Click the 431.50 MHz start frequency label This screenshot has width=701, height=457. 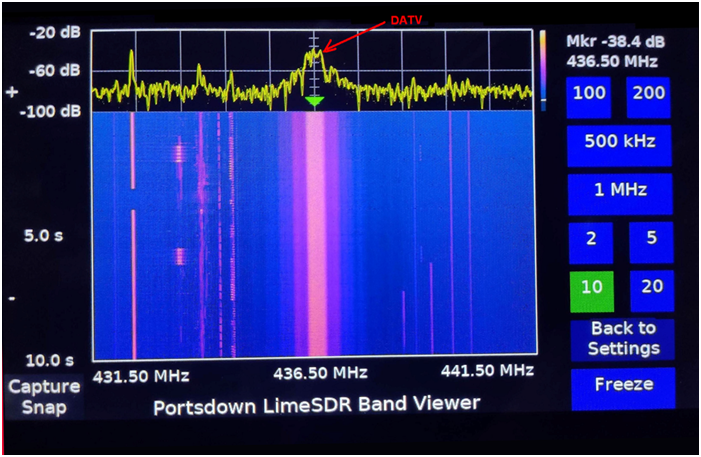141,374
